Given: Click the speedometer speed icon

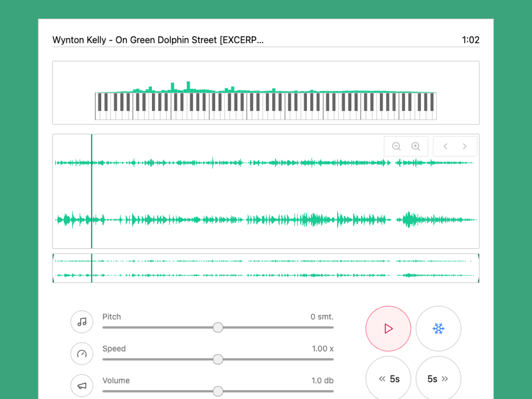Looking at the screenshot, I should tap(82, 354).
